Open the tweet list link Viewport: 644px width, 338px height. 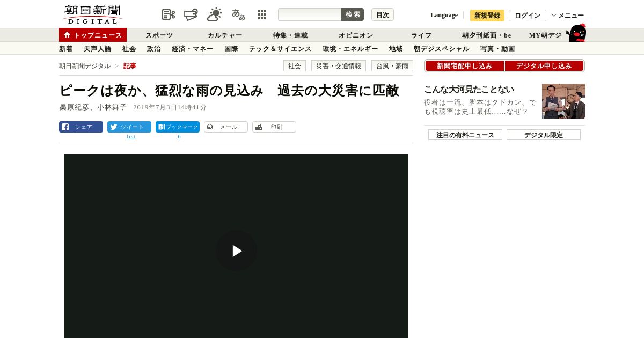click(131, 137)
